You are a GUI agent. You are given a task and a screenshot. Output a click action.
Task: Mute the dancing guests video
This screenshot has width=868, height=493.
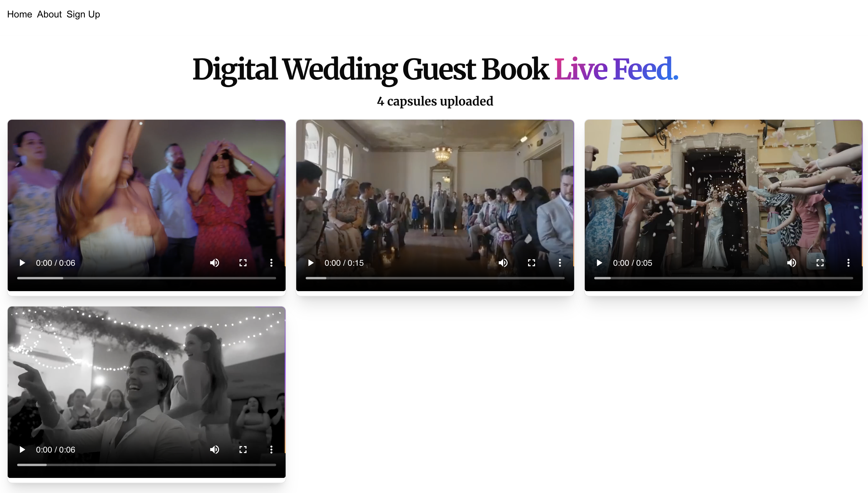214,263
